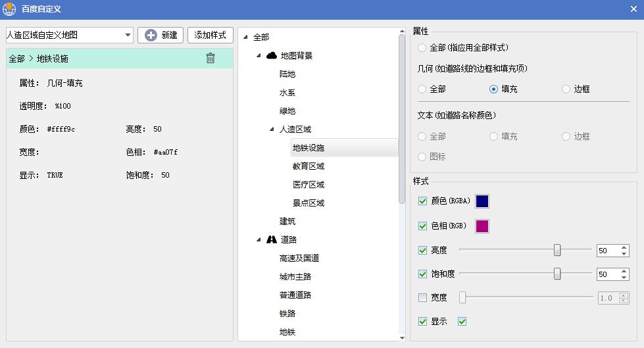Collapse the 全部 tree root
The image size is (644, 348).
point(245,37)
